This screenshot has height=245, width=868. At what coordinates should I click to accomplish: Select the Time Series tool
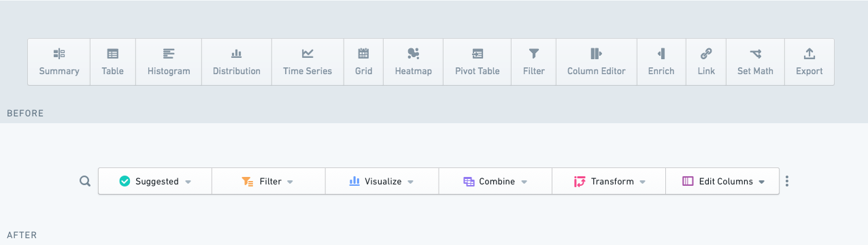coord(307,62)
